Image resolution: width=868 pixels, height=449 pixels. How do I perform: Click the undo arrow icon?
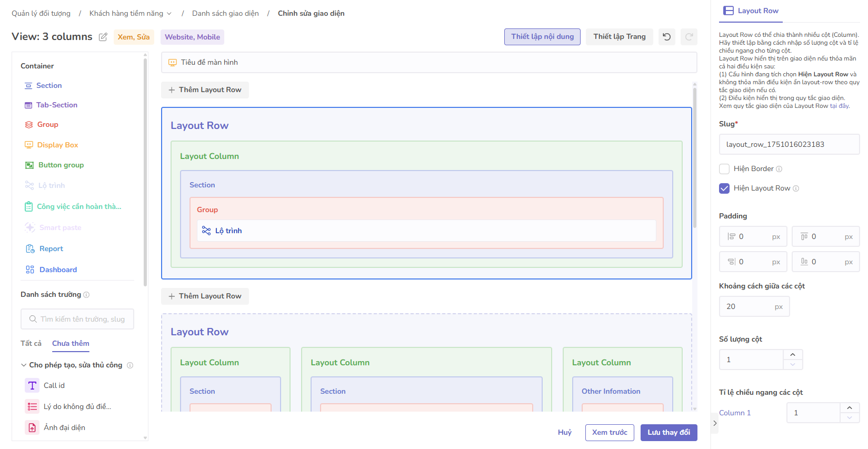click(667, 37)
